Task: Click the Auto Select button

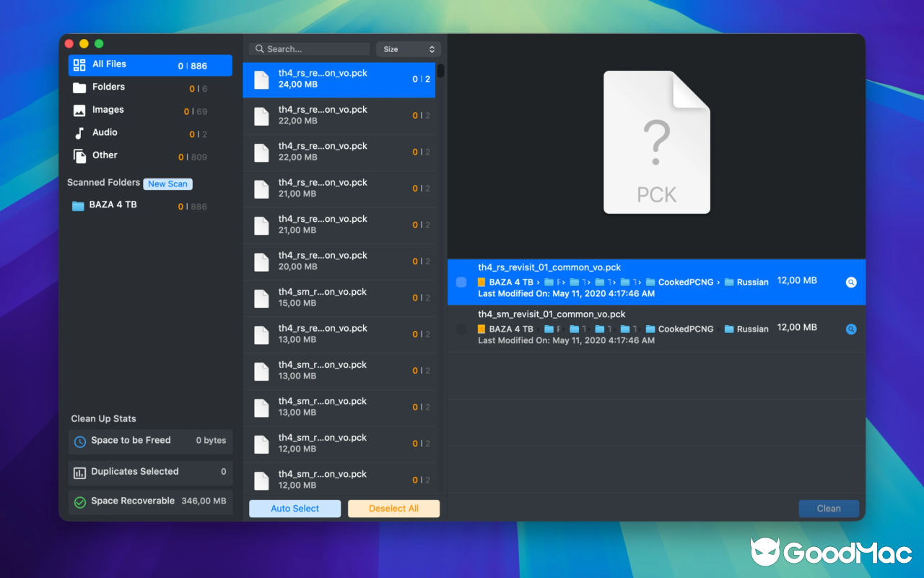Action: tap(295, 508)
